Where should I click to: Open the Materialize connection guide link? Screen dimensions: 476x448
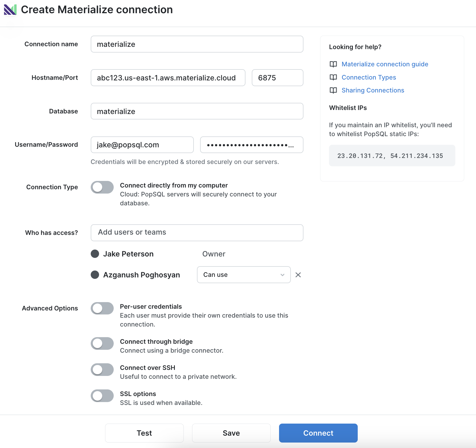[x=385, y=64]
